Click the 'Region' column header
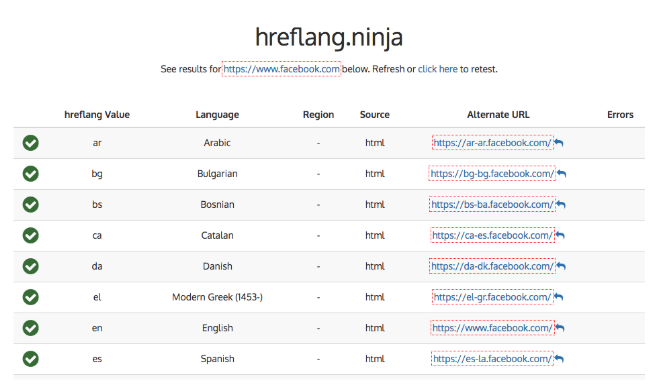The image size is (653, 386). coord(319,115)
